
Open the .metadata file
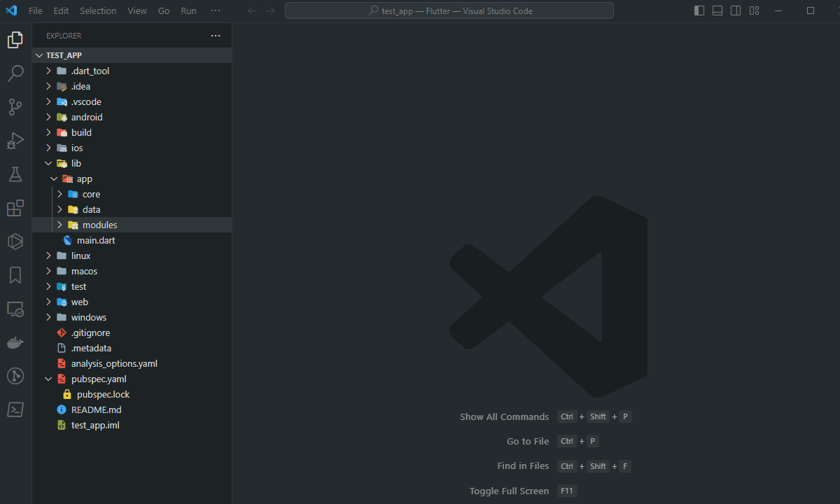tap(132, 348)
